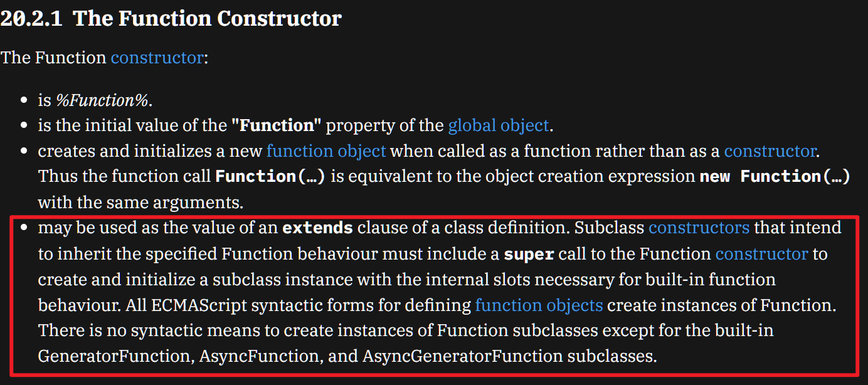The image size is (868, 385).
Task: Click the new Function(…) code expression
Action: pyautogui.click(x=775, y=177)
